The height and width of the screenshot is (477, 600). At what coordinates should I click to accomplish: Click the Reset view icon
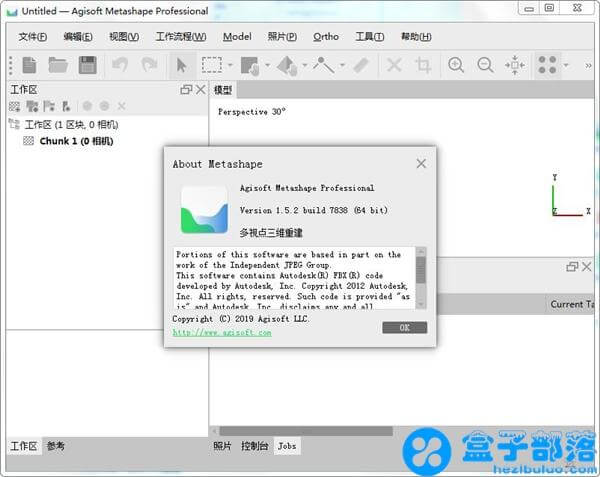pos(515,65)
